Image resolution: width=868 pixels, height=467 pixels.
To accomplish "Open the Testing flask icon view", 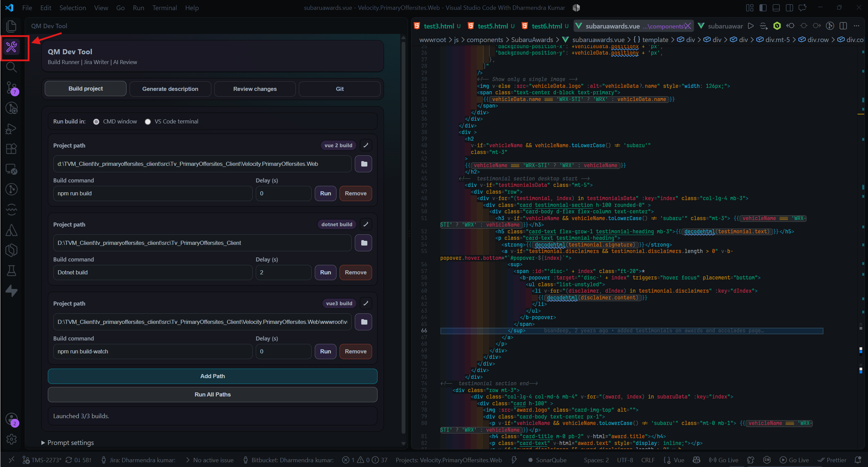I will point(12,271).
